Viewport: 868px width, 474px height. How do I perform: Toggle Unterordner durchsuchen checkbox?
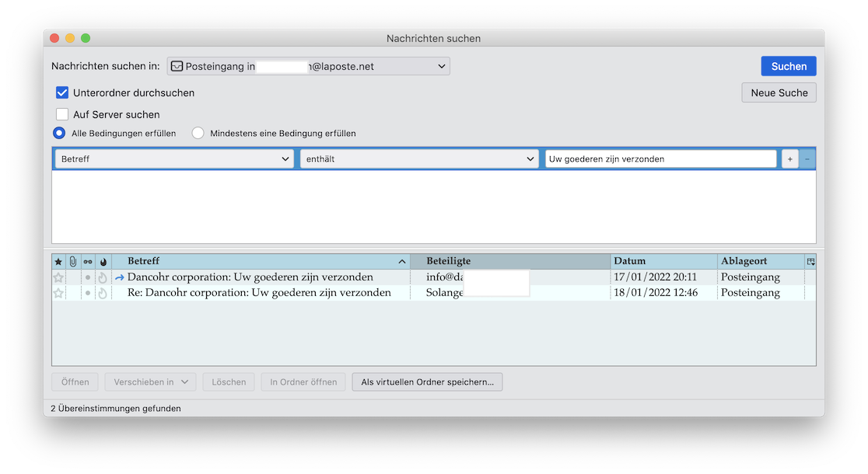pyautogui.click(x=62, y=93)
